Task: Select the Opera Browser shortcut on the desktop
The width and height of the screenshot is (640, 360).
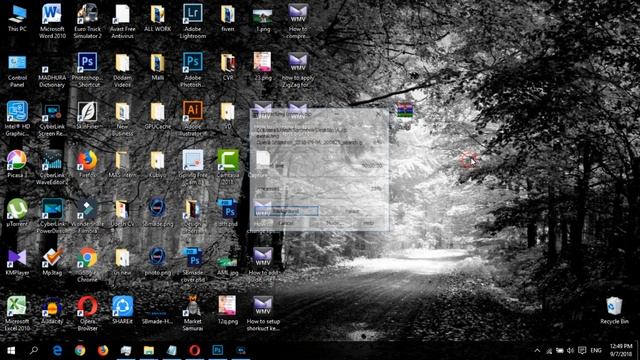Action: 87,313
